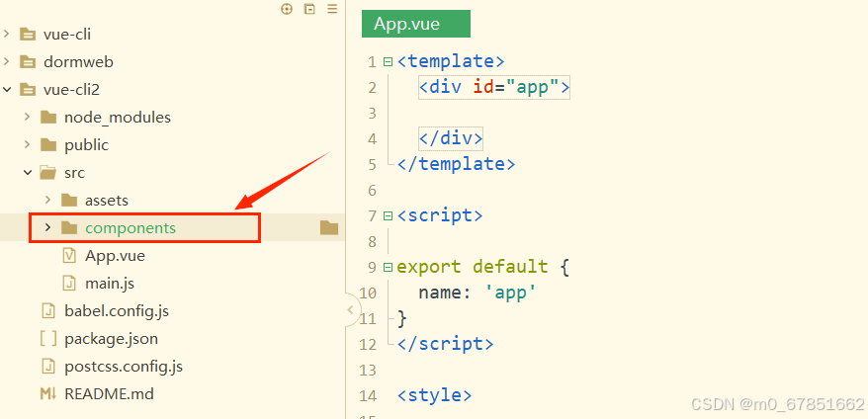
Task: Click the dormweb project icon
Action: (27, 62)
